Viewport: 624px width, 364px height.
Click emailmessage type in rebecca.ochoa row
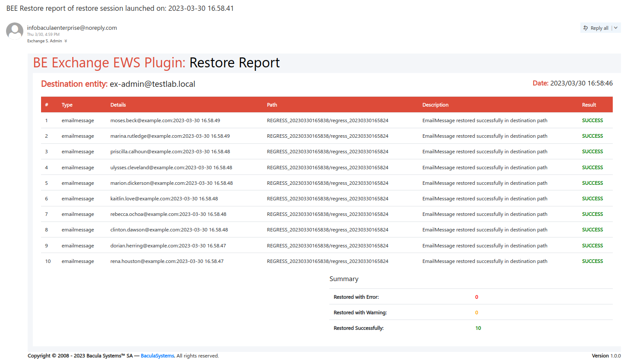point(78,214)
